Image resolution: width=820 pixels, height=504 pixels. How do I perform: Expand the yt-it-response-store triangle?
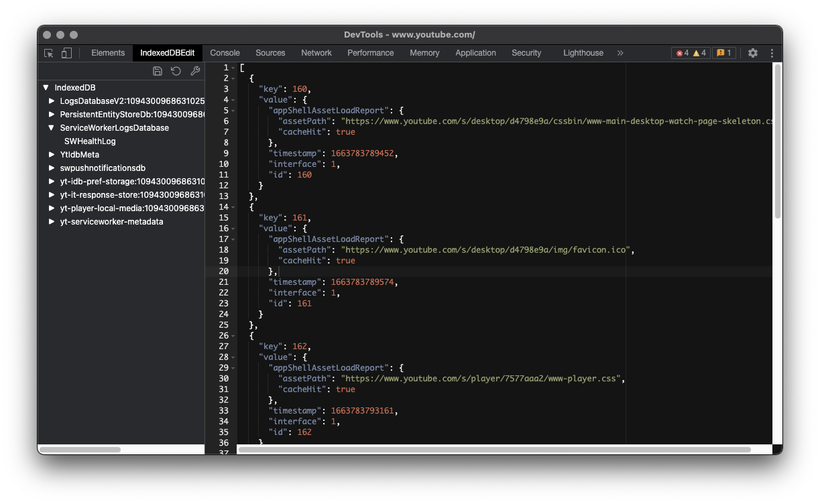click(x=52, y=195)
